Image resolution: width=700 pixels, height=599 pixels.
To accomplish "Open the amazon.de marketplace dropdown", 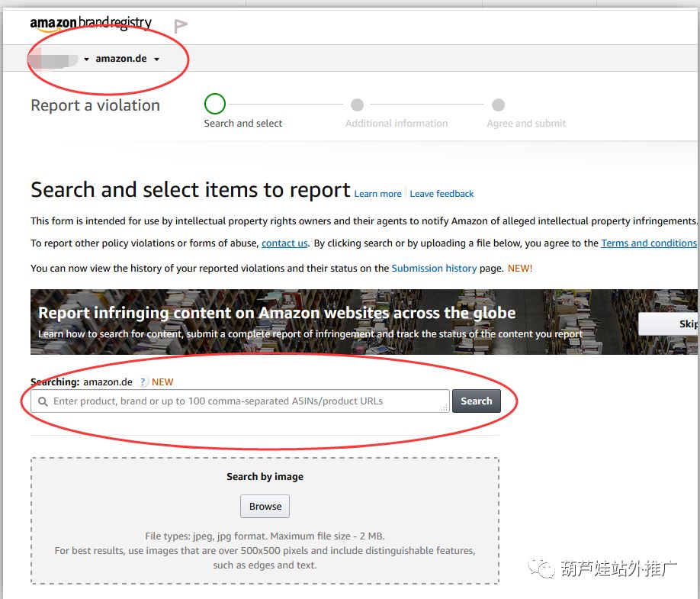I will pos(127,59).
